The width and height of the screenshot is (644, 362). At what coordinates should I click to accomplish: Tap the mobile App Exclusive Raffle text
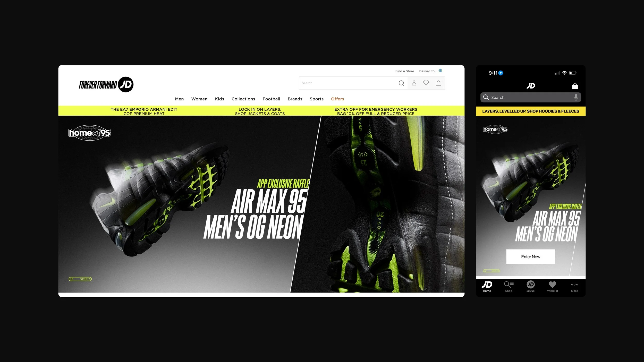[x=565, y=206]
